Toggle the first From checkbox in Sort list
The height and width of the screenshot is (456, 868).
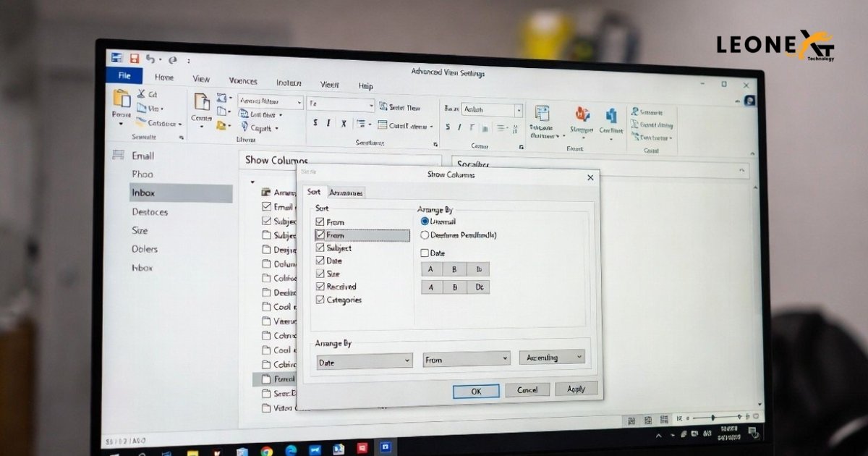point(320,222)
